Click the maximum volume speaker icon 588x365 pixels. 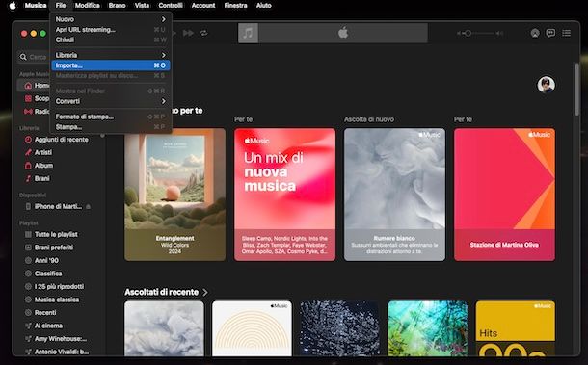(499, 34)
